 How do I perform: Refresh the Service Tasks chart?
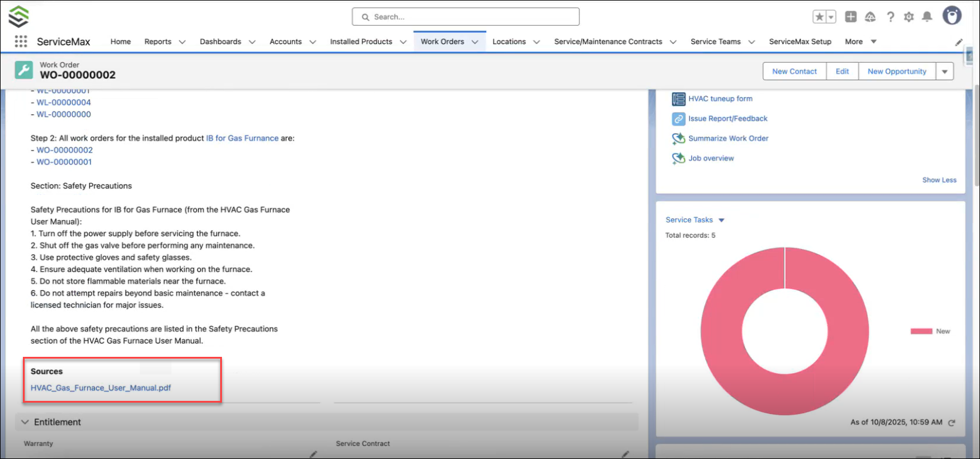(x=952, y=423)
